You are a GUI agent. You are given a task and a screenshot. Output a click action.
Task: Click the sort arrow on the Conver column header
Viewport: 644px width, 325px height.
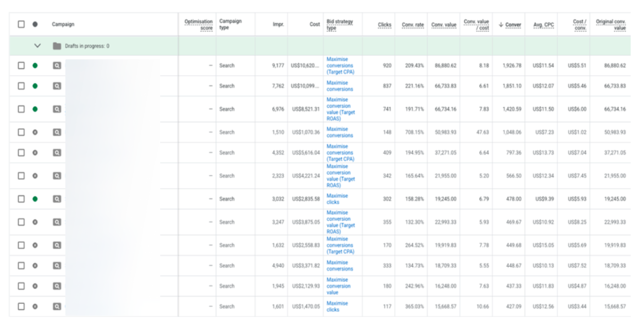[x=501, y=25]
